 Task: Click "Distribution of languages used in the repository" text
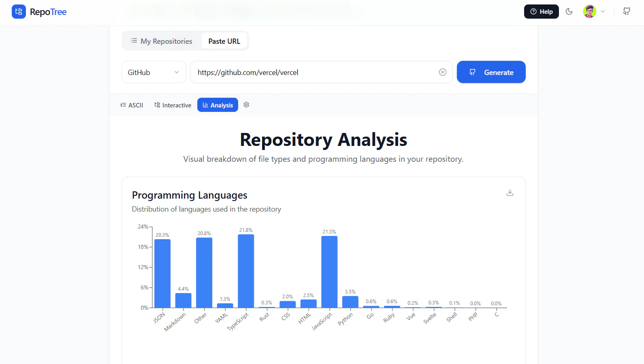point(207,209)
